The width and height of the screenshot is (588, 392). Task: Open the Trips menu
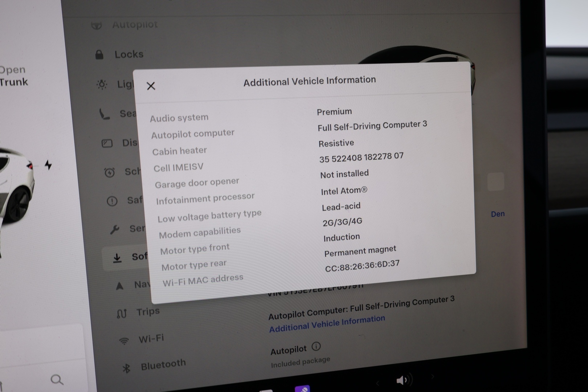click(148, 312)
